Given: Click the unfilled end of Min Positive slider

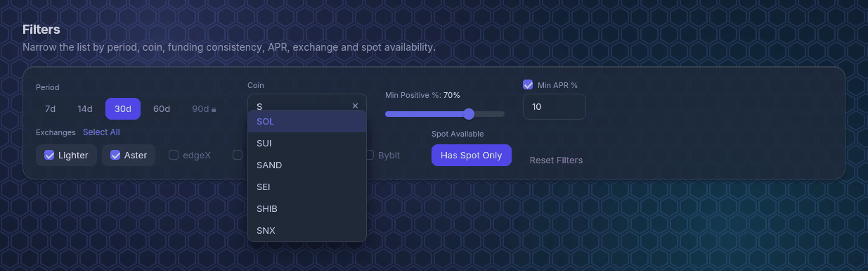Looking at the screenshot, I should point(490,114).
